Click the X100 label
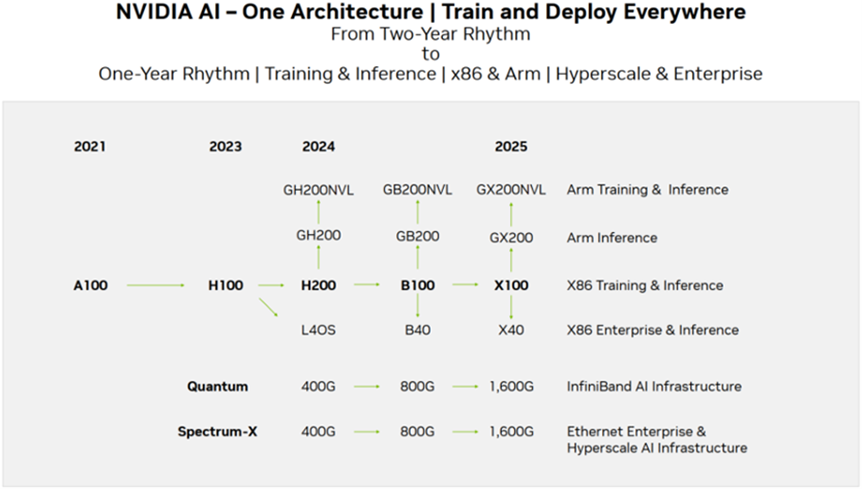Viewport: 862px width, 489px height. coord(511,285)
